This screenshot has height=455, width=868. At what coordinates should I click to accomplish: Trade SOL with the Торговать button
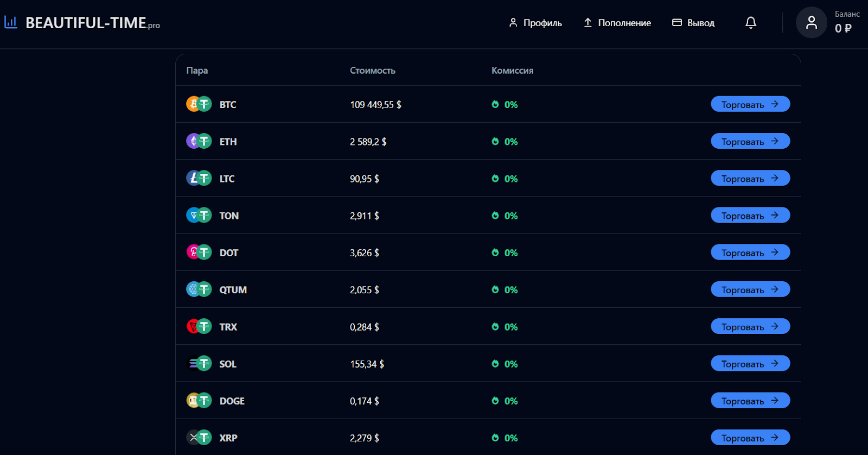point(750,364)
